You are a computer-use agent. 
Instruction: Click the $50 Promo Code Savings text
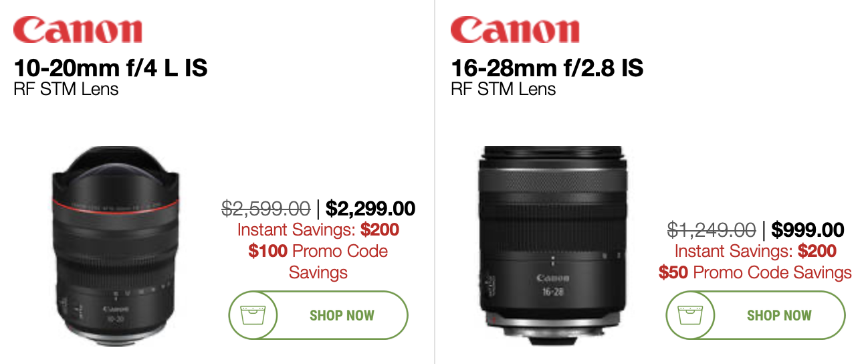click(755, 272)
